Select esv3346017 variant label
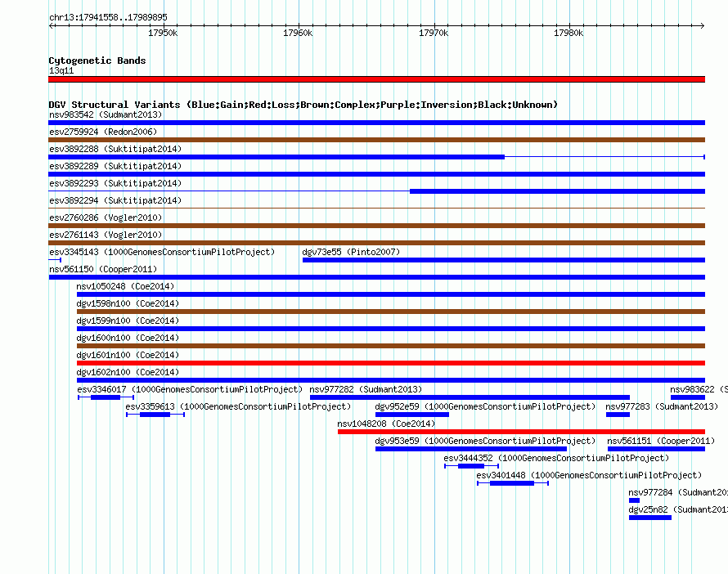This screenshot has height=574, width=728. 190,389
